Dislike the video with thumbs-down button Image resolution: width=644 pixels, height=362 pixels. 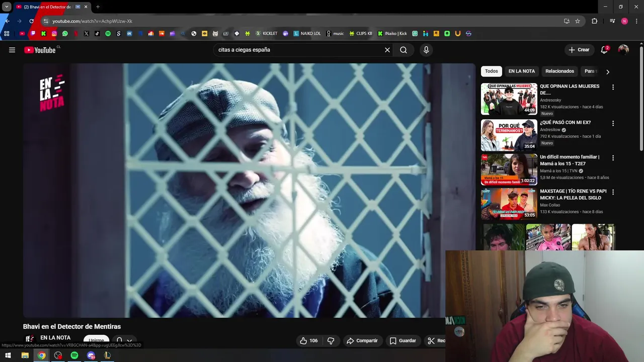tap(331, 340)
